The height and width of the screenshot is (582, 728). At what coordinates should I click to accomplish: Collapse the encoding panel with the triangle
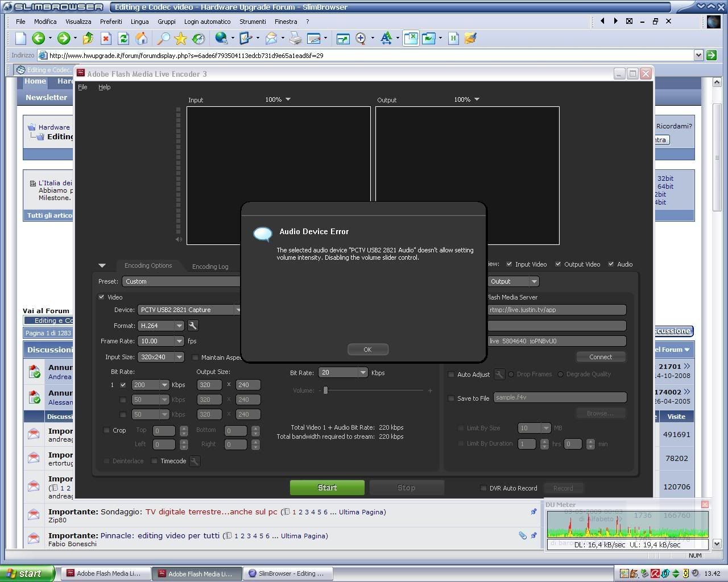coord(102,265)
